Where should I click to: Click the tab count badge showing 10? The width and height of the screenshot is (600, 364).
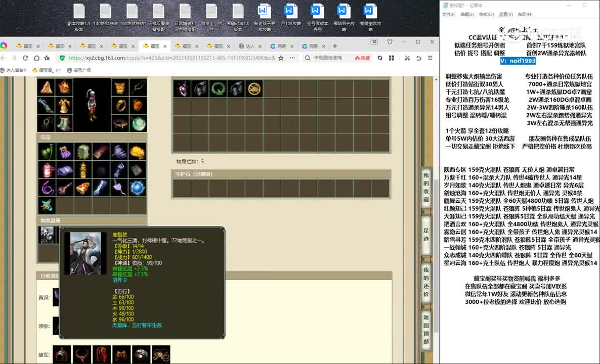coord(374,41)
